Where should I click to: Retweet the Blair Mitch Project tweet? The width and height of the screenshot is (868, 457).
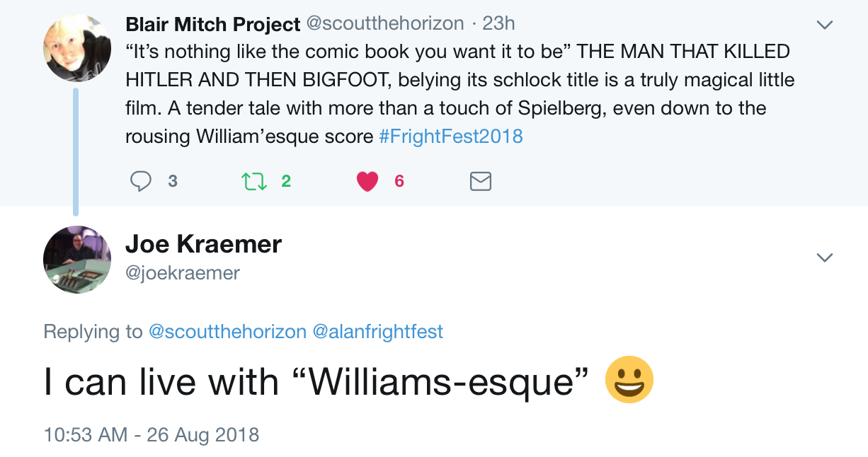(254, 182)
